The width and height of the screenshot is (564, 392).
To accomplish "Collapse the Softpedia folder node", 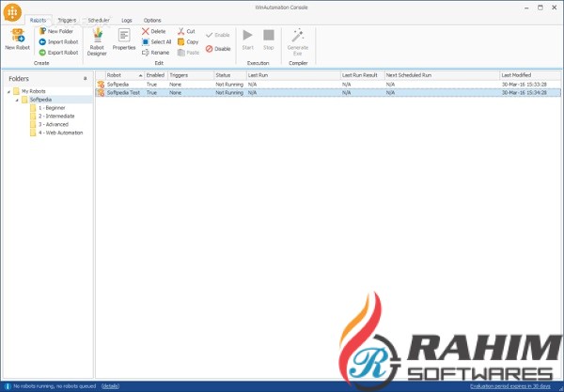I will 17,100.
